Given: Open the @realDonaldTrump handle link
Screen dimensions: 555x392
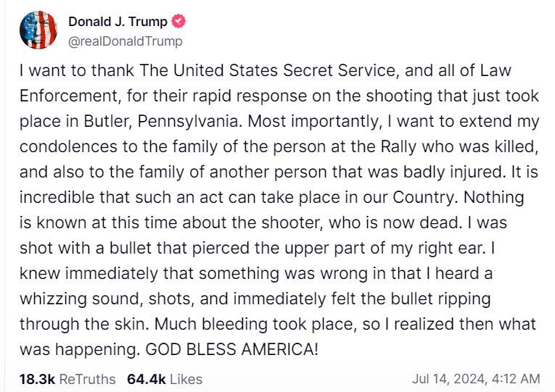Looking at the screenshot, I should pyautogui.click(x=125, y=41).
